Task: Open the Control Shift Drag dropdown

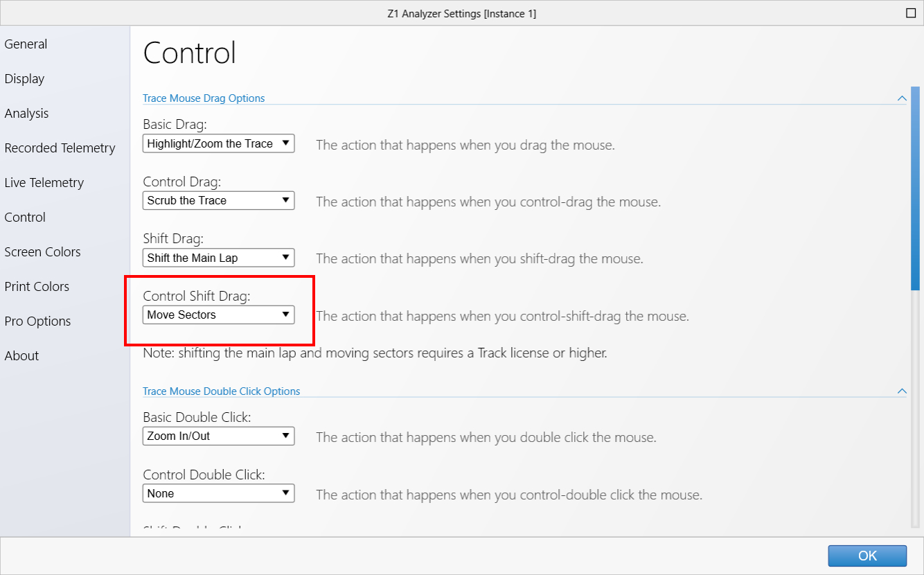Action: 219,315
